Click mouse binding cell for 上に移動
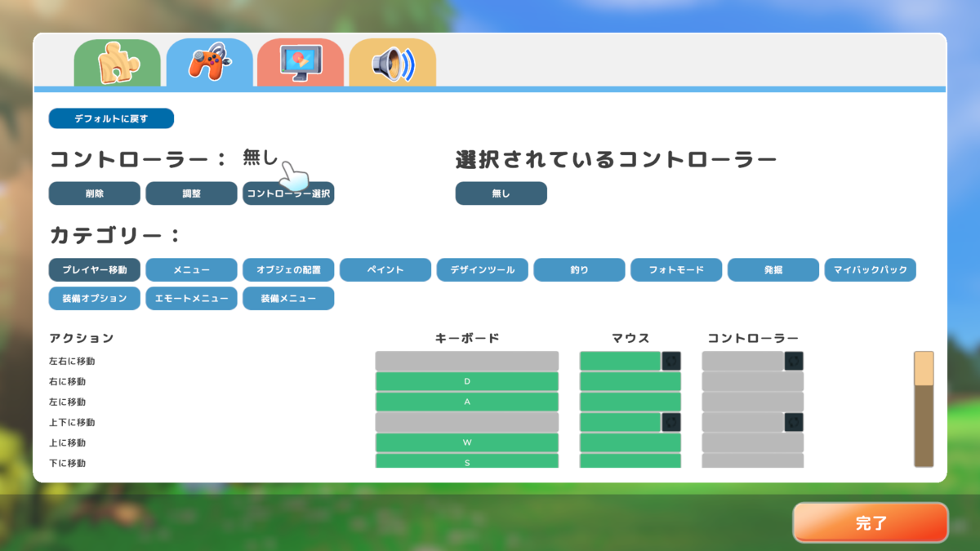Image resolution: width=980 pixels, height=551 pixels. click(x=630, y=442)
